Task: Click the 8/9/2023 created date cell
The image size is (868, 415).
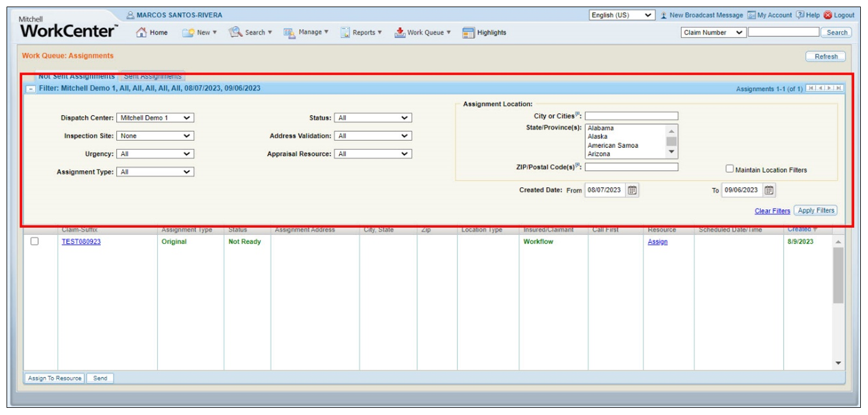Action: click(x=800, y=242)
